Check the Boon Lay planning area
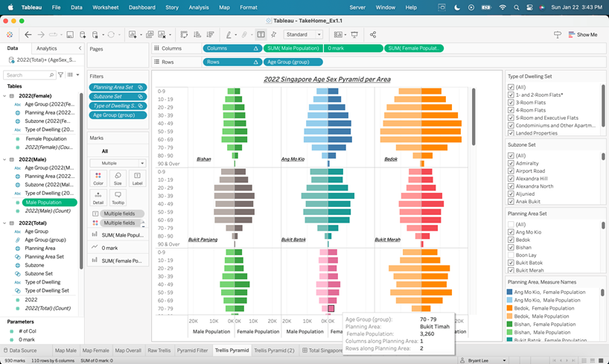This screenshot has width=609, height=364. (x=511, y=255)
